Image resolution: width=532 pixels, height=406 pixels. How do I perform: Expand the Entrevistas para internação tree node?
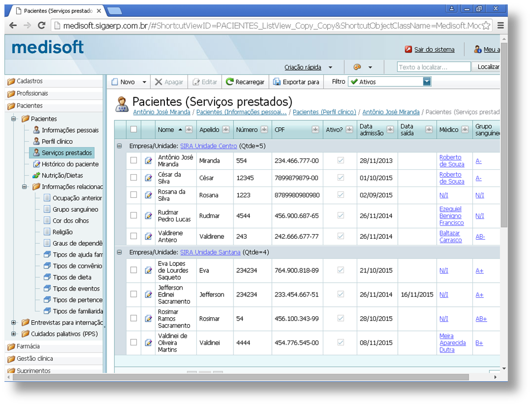pos(14,323)
